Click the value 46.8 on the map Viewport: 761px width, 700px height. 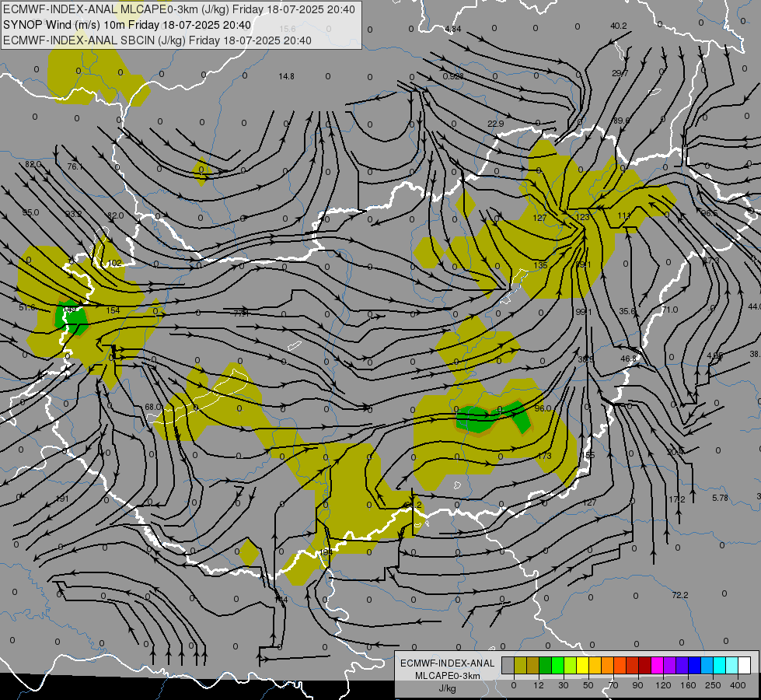628,359
